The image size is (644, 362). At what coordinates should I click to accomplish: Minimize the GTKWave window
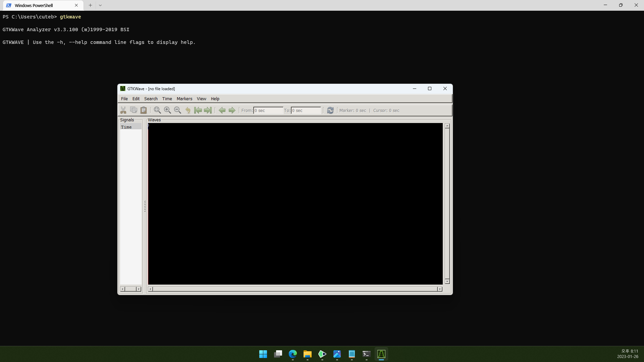pyautogui.click(x=415, y=88)
